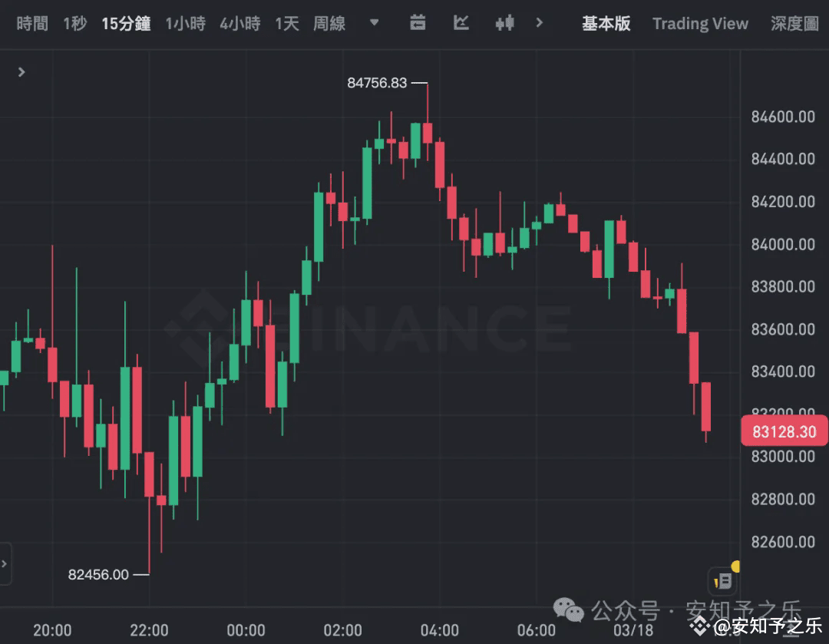The width and height of the screenshot is (829, 644).
Task: Select the 15分鐘 timeframe
Action: (x=126, y=24)
